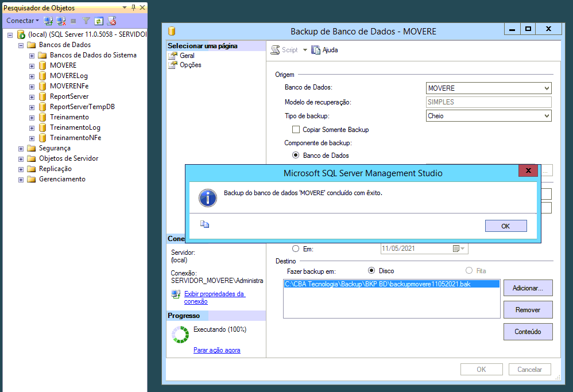Select the MOVERENFe tree item label
Viewport: 573px width, 392px height.
[x=69, y=86]
